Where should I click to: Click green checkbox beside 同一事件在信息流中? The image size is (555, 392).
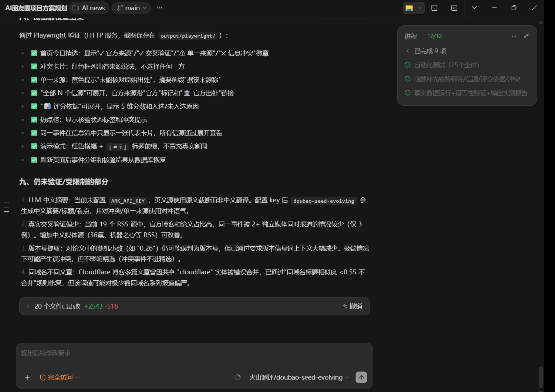pyautogui.click(x=34, y=133)
